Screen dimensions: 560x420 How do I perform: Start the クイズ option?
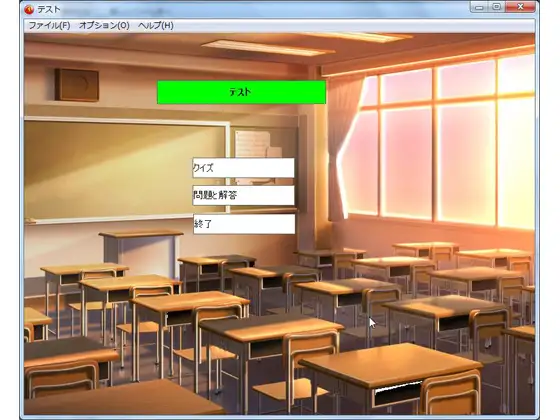point(244,168)
